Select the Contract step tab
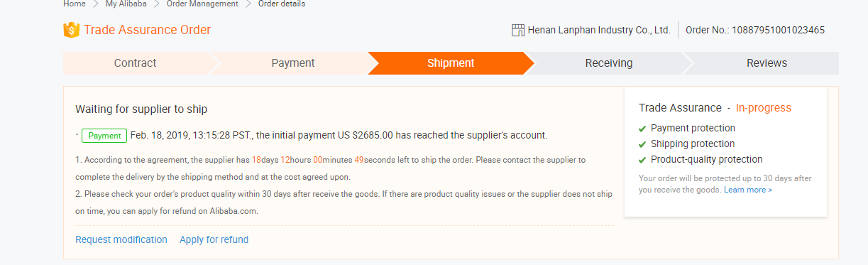This screenshot has width=868, height=265. pyautogui.click(x=136, y=63)
